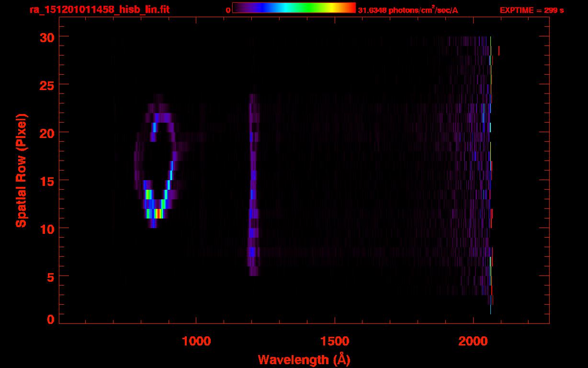Click the rainbow color scale bar
This screenshot has width=588, height=368.
[294, 8]
